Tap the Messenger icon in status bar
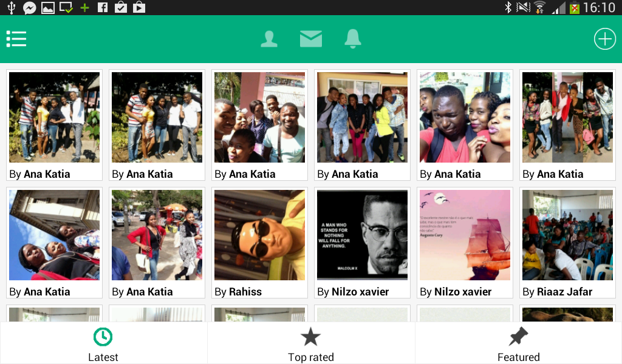Viewport: 622px width, 364px height. coord(29,7)
